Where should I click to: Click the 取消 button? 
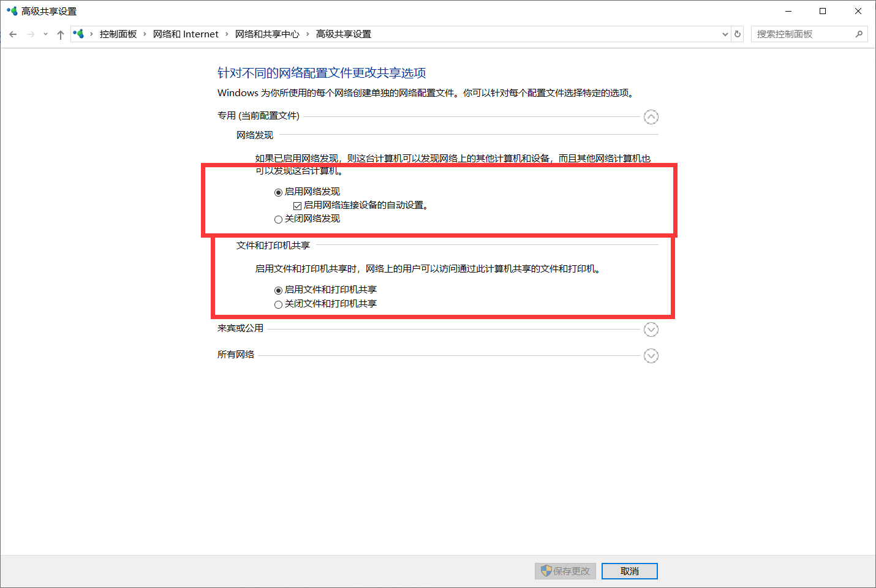click(x=630, y=571)
